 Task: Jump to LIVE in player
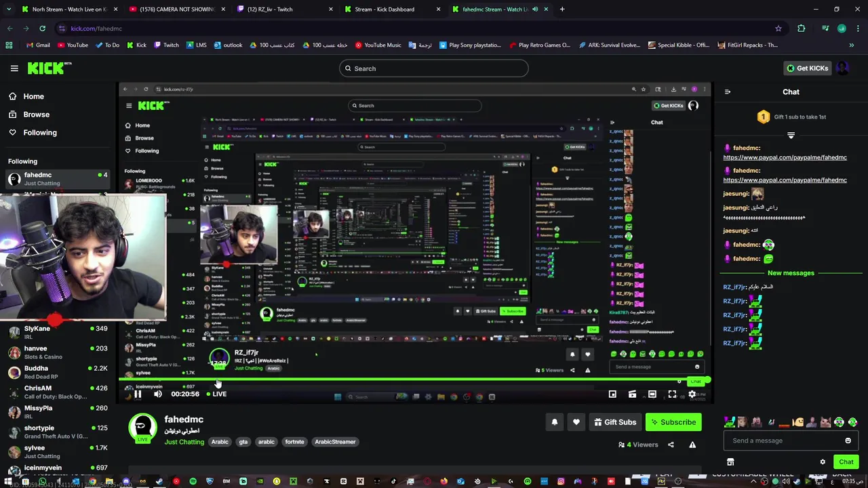pos(217,394)
